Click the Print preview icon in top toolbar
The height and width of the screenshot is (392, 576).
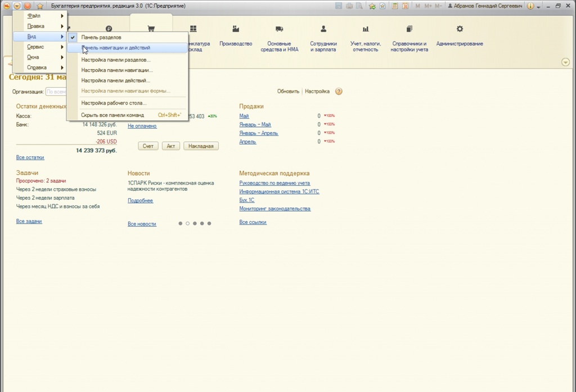[x=359, y=6]
